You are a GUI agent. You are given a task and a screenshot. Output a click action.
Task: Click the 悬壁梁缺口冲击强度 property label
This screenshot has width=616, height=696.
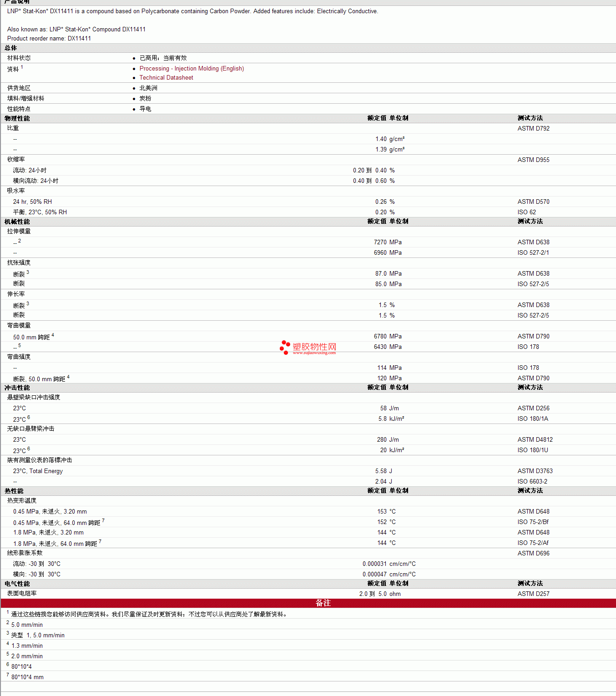click(34, 398)
